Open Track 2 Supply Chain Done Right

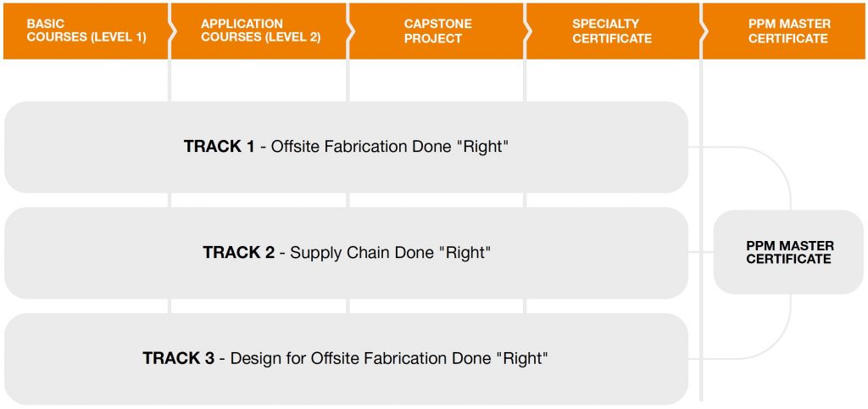[346, 253]
